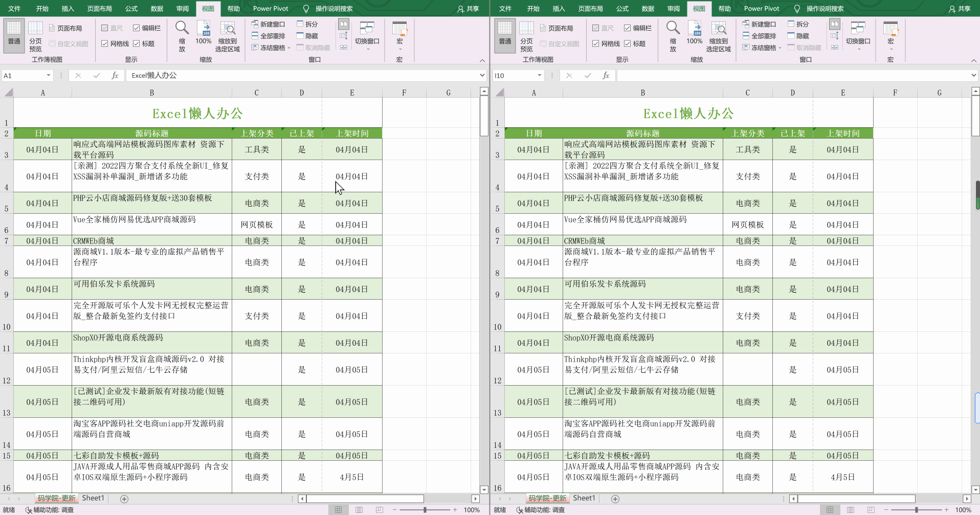Click zoom slider handle in left window
This screenshot has width=980, height=515.
click(425, 510)
